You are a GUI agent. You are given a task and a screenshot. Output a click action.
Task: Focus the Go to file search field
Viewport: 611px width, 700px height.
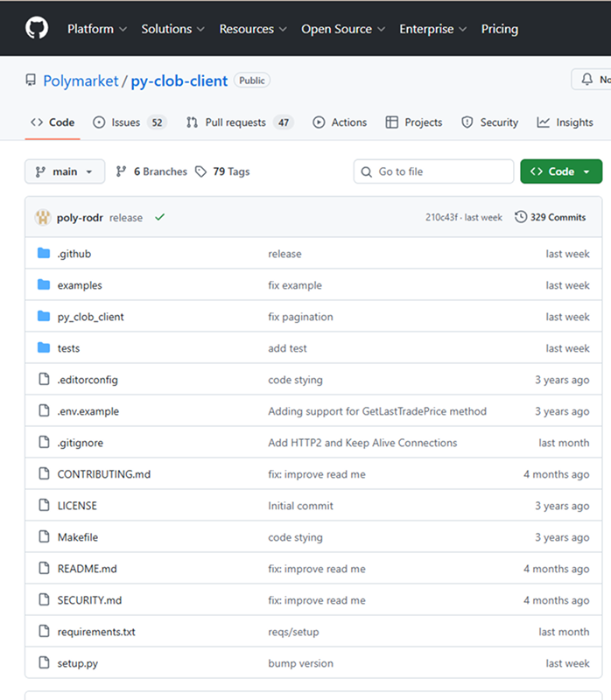(433, 171)
